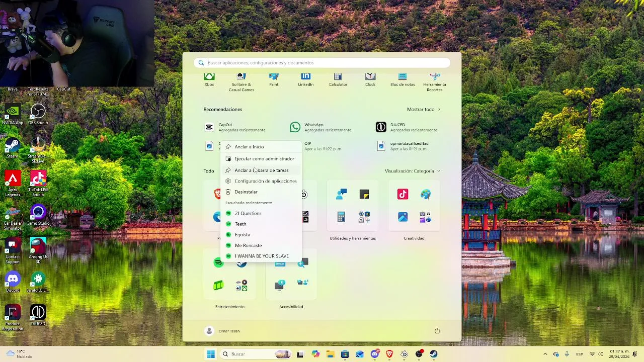Play Teeth from recently listened
The width and height of the screenshot is (644, 362).
click(261, 224)
